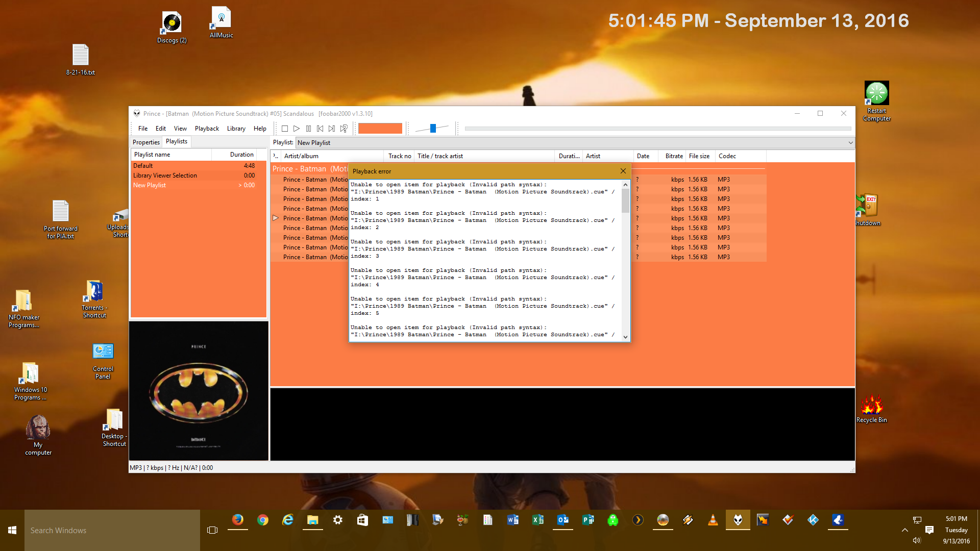Open the Help menu
Viewport: 980px width, 551px height.
[x=260, y=129]
